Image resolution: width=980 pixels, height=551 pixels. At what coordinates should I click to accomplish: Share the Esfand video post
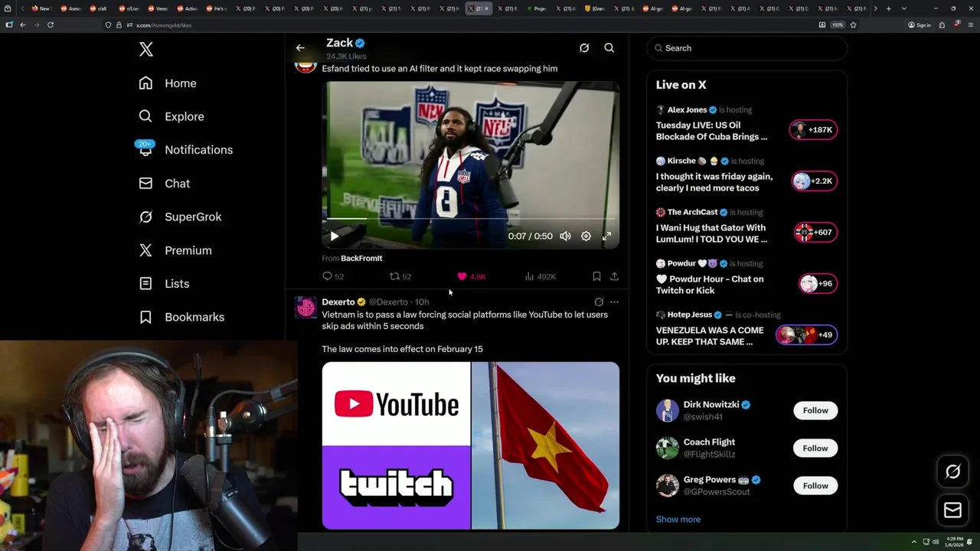(614, 276)
